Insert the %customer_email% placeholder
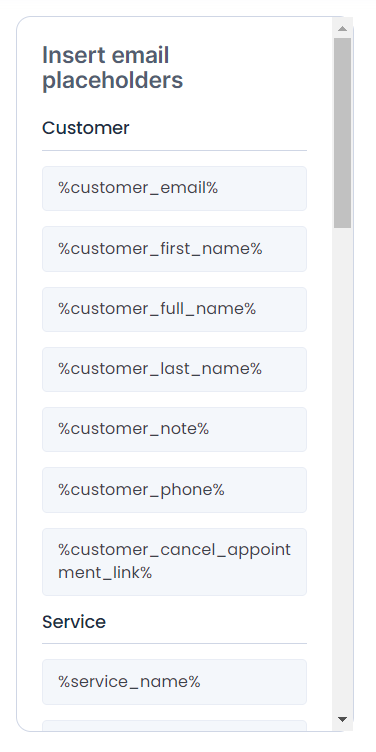 point(174,188)
